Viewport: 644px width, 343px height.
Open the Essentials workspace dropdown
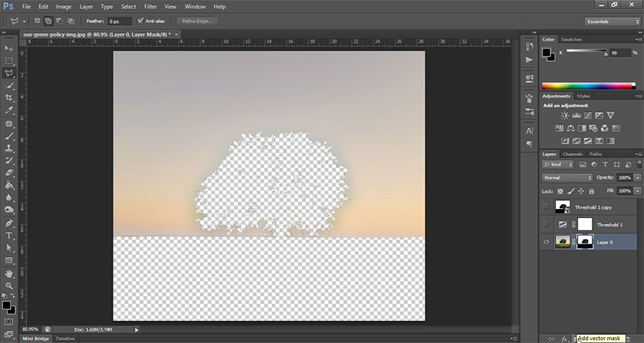[x=612, y=21]
